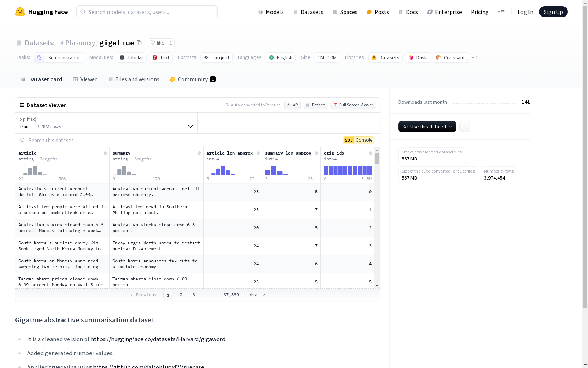Open the SQL Console

click(x=358, y=140)
